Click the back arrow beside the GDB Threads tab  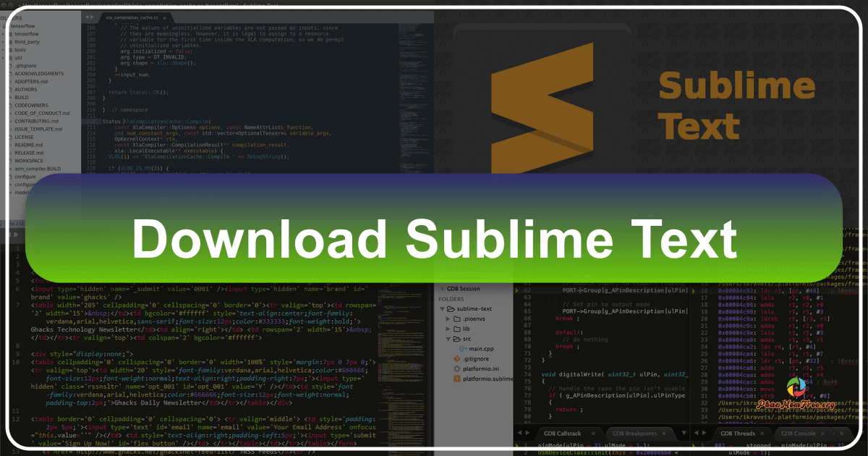pos(697,432)
